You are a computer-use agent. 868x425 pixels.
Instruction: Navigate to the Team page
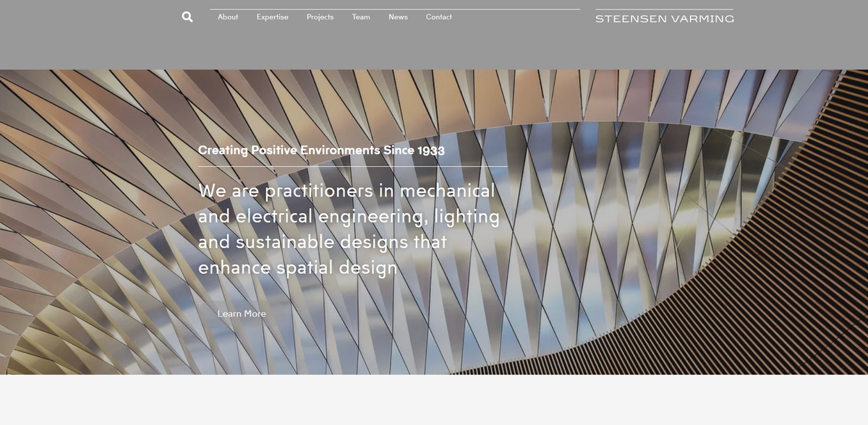(361, 17)
